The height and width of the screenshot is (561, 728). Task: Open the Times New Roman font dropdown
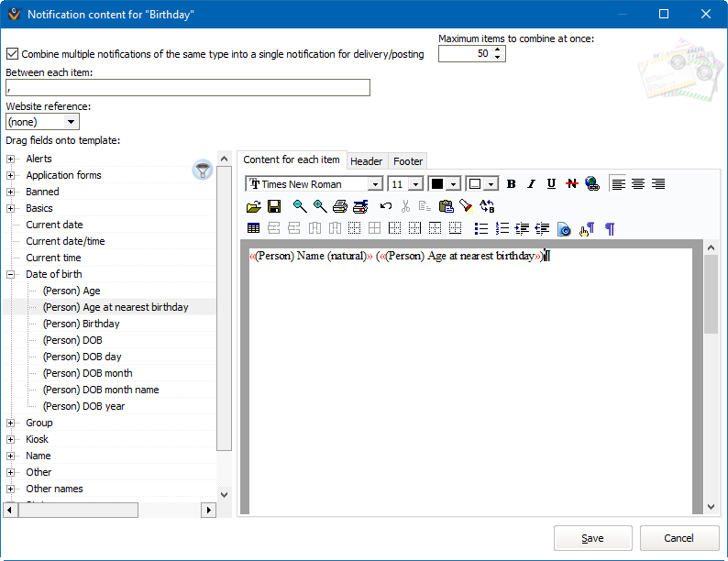[374, 184]
